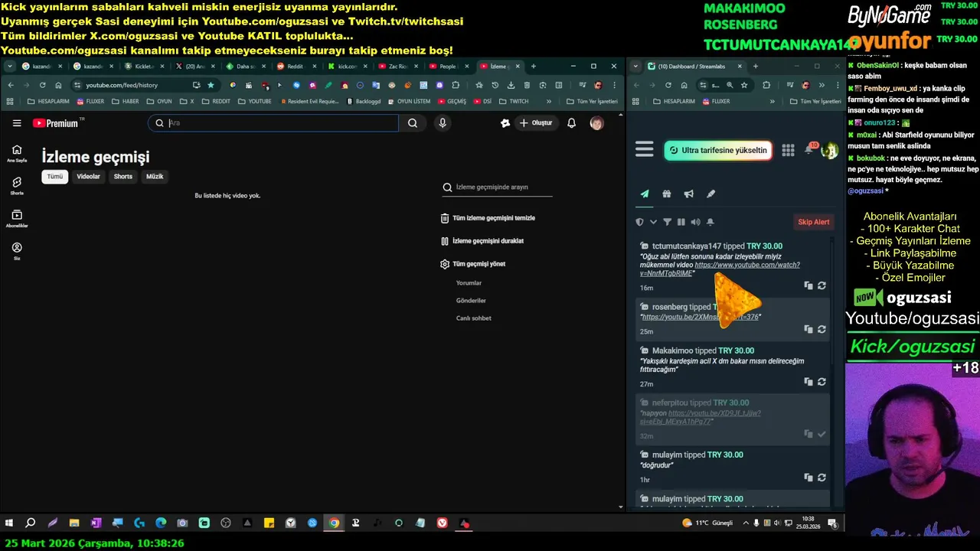Open the HESAPLARIM bookmark folder in YouTube window
Image resolution: width=980 pixels, height=551 pixels.
[48, 101]
